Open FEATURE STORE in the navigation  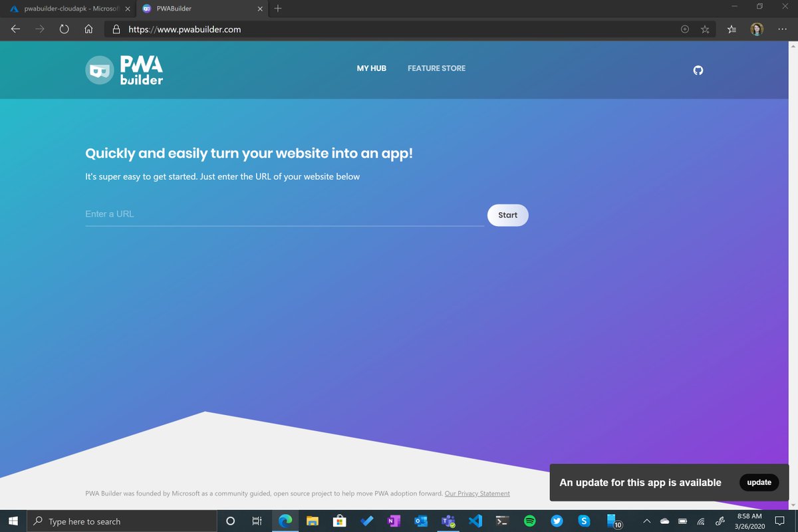436,68
